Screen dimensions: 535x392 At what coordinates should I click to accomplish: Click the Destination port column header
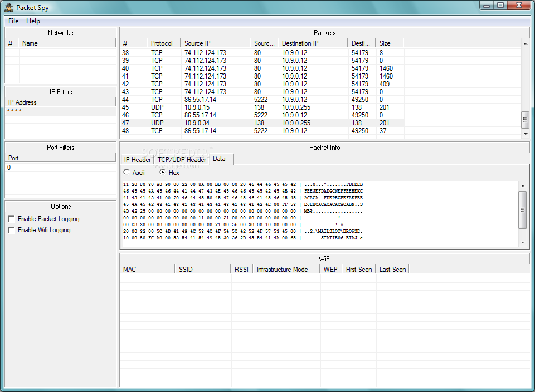(362, 43)
